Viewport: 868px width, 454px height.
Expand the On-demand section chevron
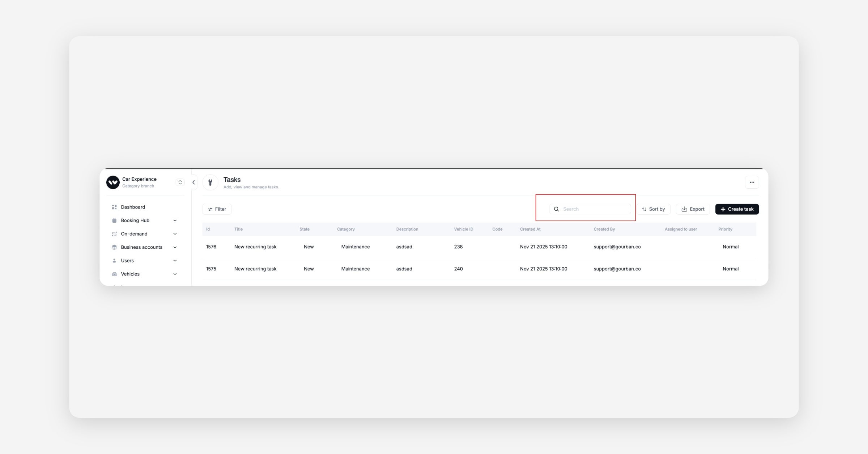coord(175,234)
